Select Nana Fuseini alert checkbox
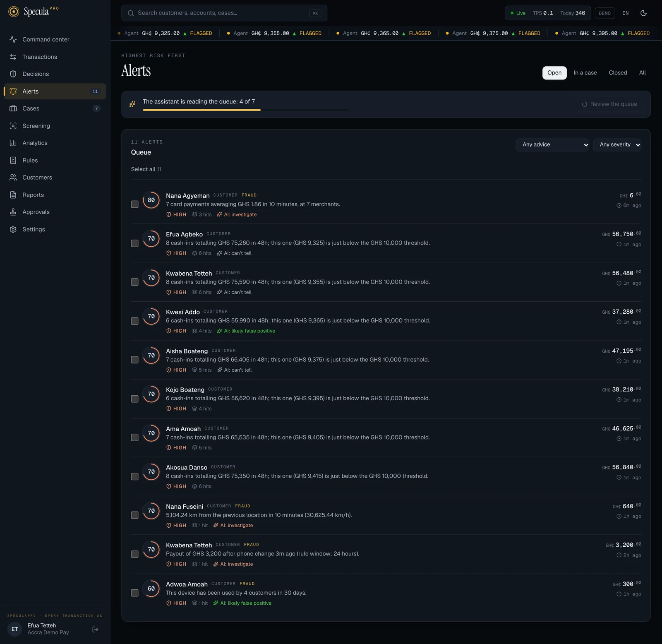Viewport: 662px width, 644px height. [x=134, y=515]
